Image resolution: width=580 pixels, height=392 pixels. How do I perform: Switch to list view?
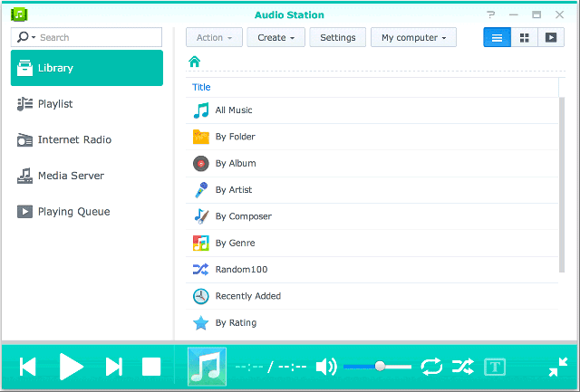coord(498,37)
